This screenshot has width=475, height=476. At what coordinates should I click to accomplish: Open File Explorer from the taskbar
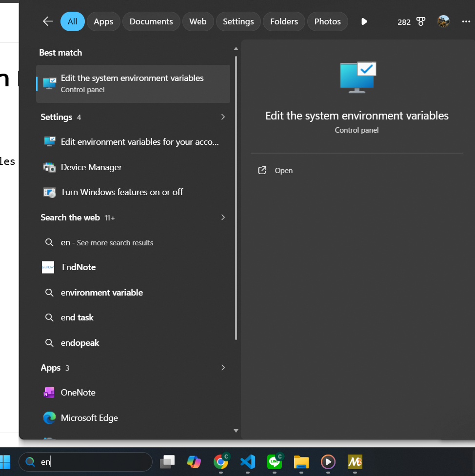click(301, 461)
